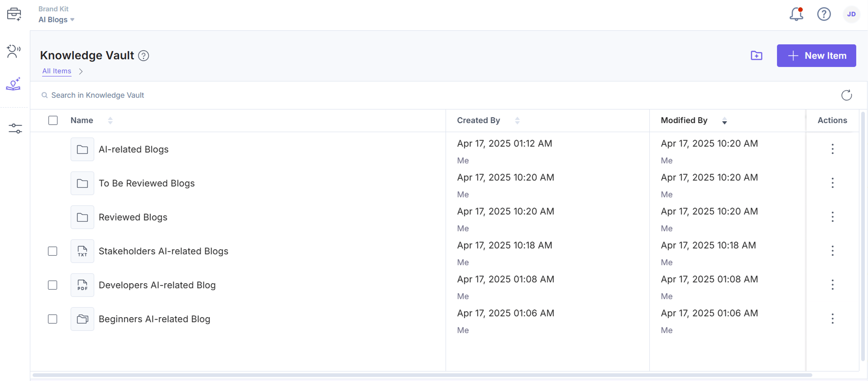Open actions menu for Beginners AI-related Blog
The height and width of the screenshot is (381, 868).
832,319
